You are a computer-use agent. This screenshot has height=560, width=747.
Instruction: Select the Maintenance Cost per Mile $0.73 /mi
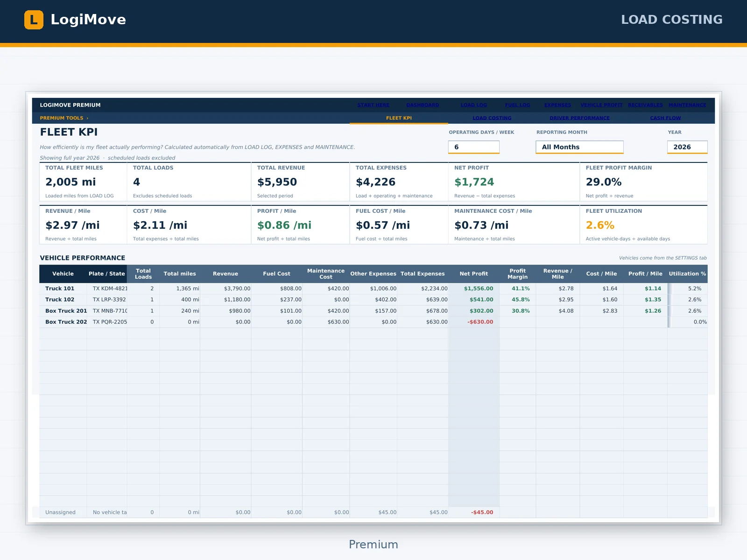coord(481,225)
